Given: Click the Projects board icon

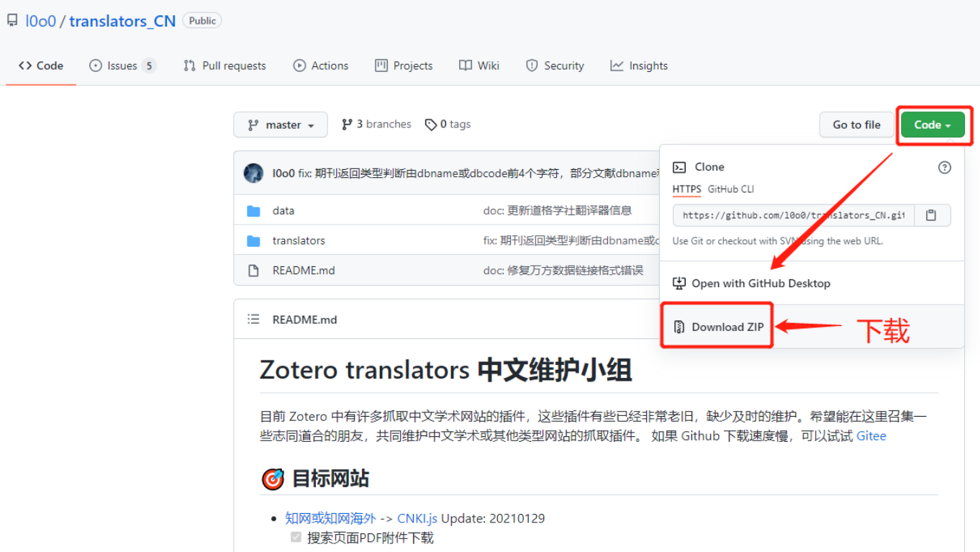Looking at the screenshot, I should coord(381,65).
